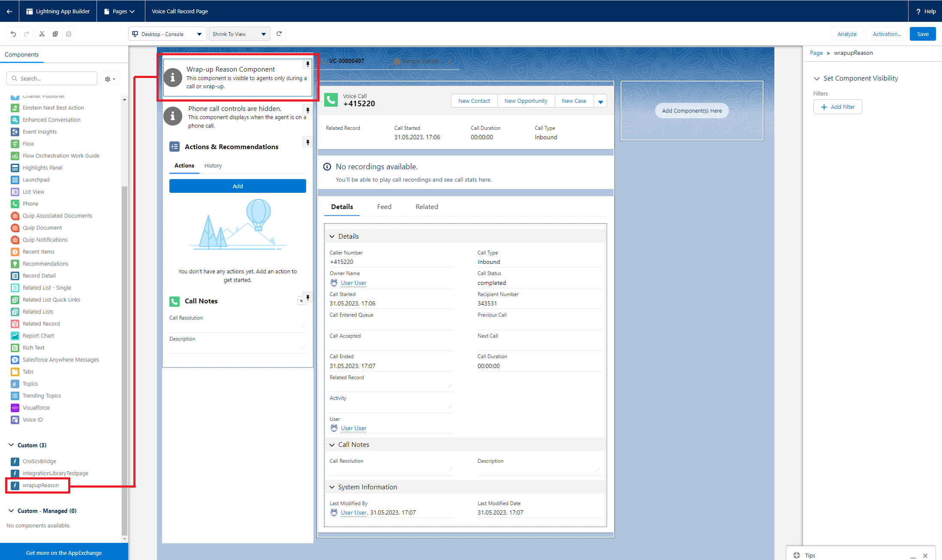Collapse the Custom - Managed (0) section
Viewport: 942px width, 560px height.
11,511
